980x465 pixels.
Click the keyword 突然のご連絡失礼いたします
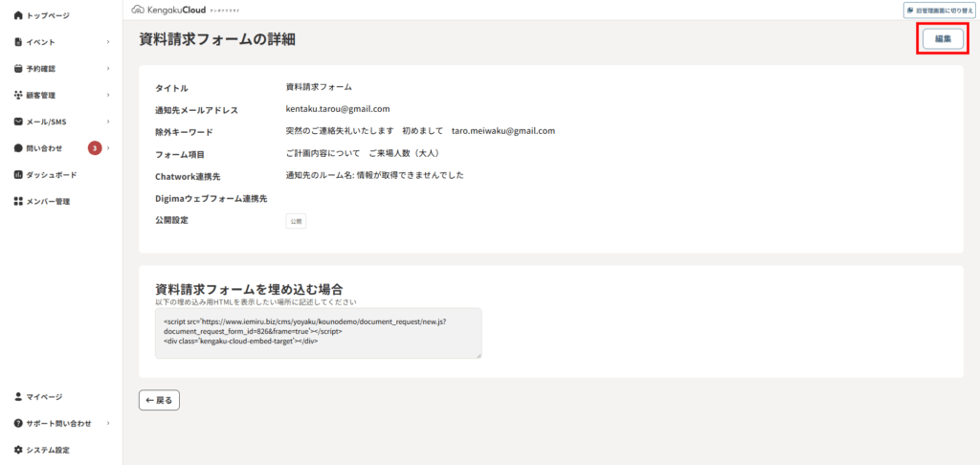click(x=340, y=131)
